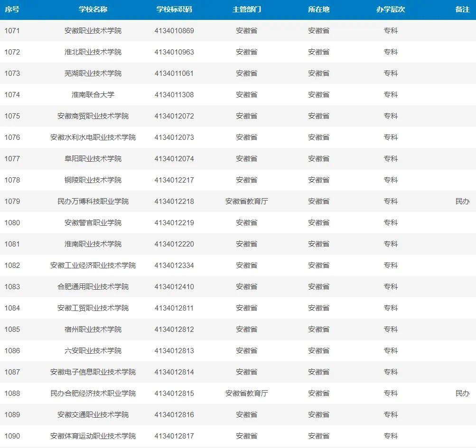Click serial number 1080
This screenshot has height=448, width=476.
pos(12,223)
